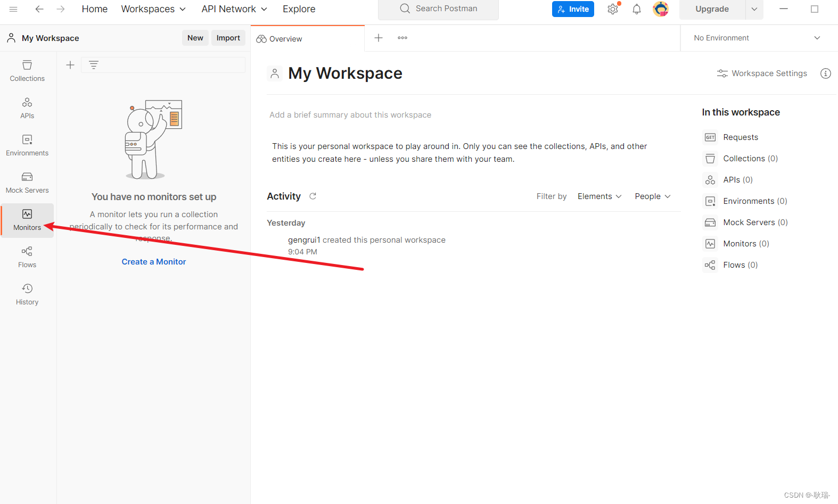Image resolution: width=838 pixels, height=504 pixels.
Task: Open workspace info icon
Action: pyautogui.click(x=826, y=73)
